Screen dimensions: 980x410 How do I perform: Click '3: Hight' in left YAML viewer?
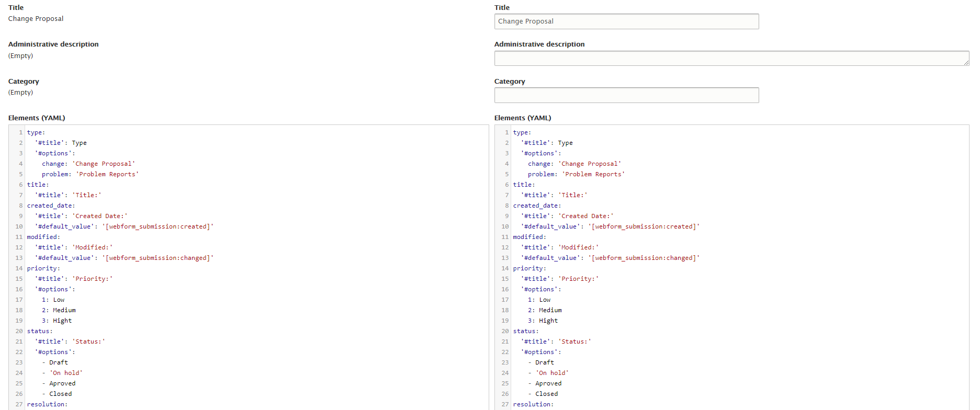57,321
